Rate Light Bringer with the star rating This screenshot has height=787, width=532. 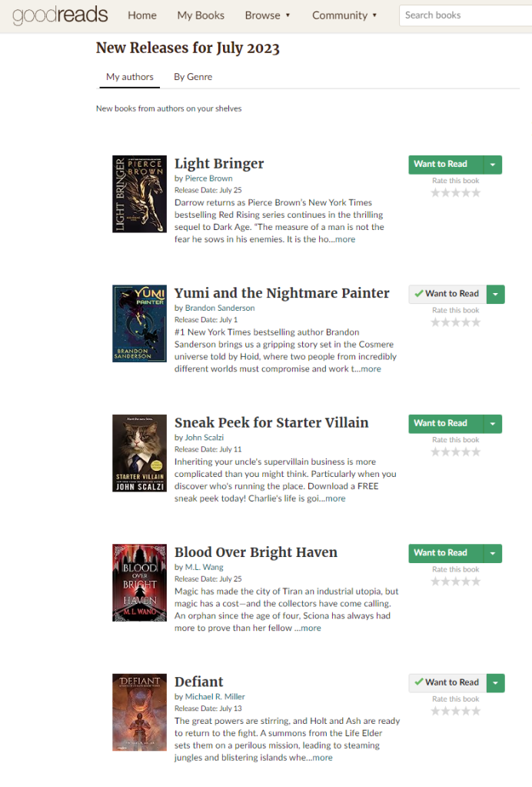point(455,193)
